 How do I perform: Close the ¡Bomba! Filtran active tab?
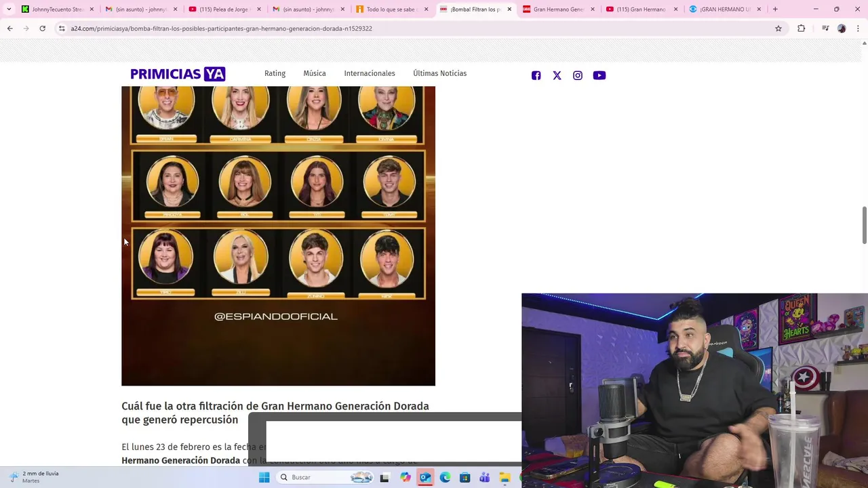coord(509,9)
